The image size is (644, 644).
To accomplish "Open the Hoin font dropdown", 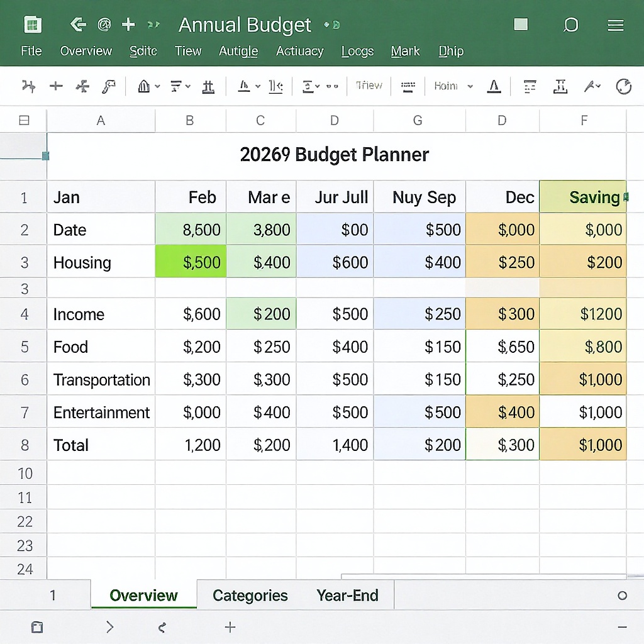I will point(453,86).
